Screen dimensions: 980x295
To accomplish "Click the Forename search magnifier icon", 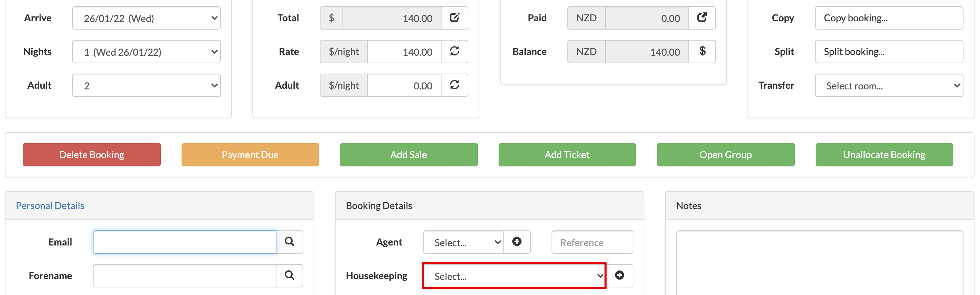I will (x=289, y=276).
